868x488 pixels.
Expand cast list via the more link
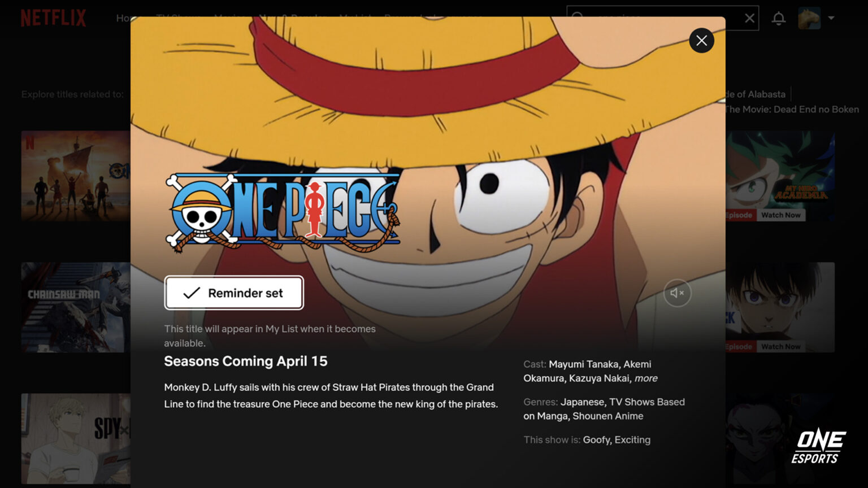coord(646,378)
